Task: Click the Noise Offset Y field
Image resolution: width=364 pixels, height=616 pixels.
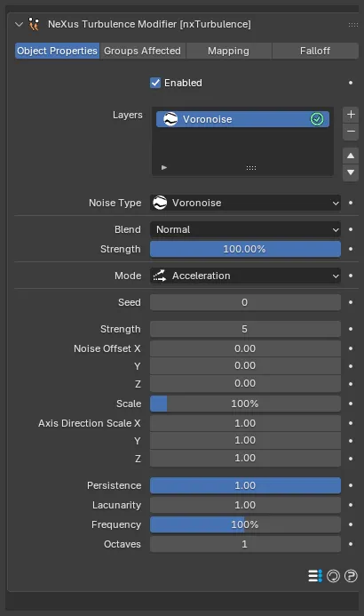Action: [245, 365]
